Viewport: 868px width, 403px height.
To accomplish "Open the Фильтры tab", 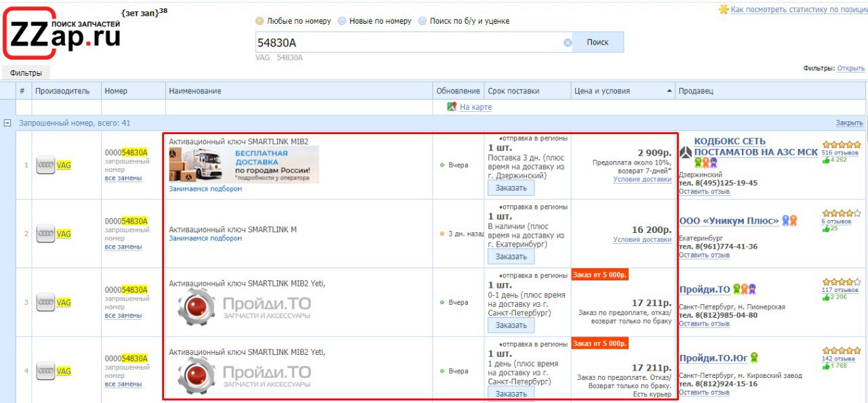I will point(26,73).
